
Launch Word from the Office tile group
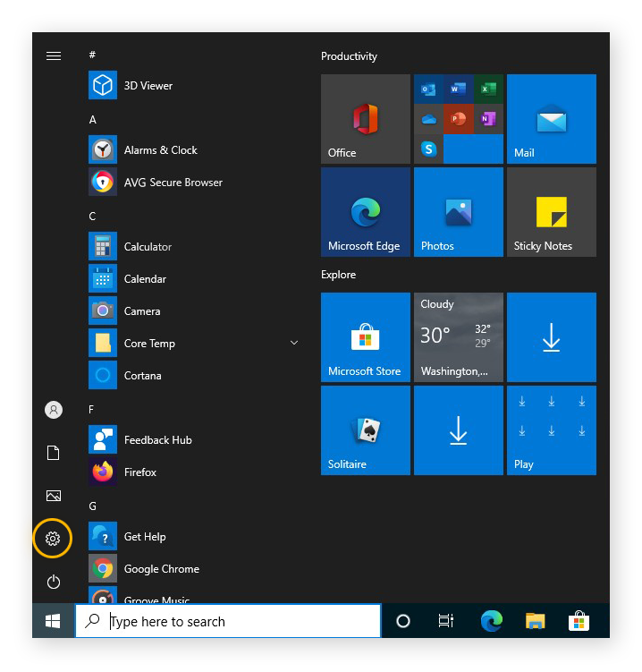coord(459,89)
